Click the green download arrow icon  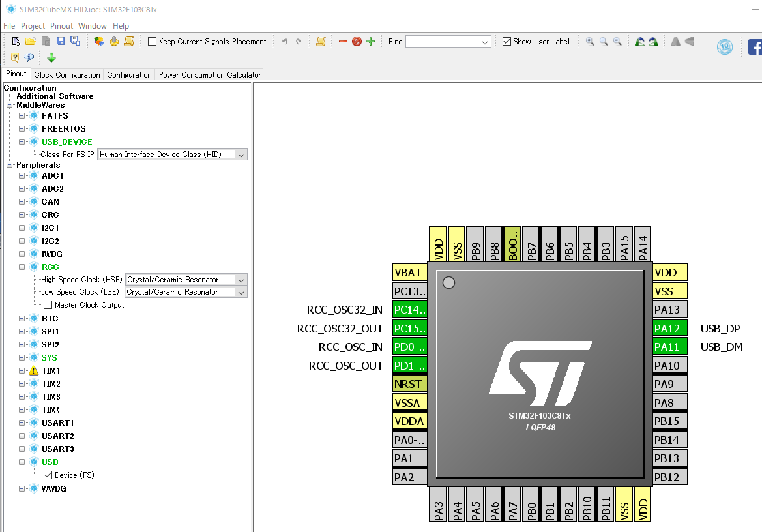click(51, 58)
